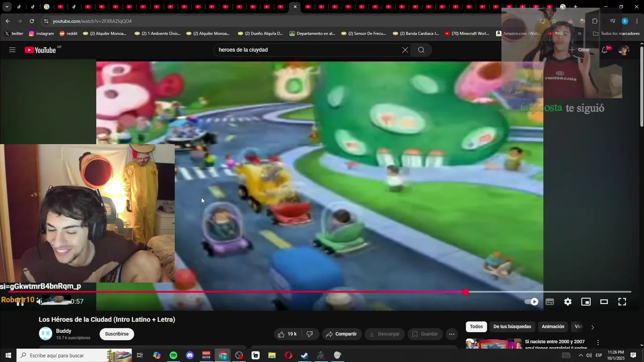The width and height of the screenshot is (644, 362).
Task: Open the instagram bookmark
Action: pos(41,34)
